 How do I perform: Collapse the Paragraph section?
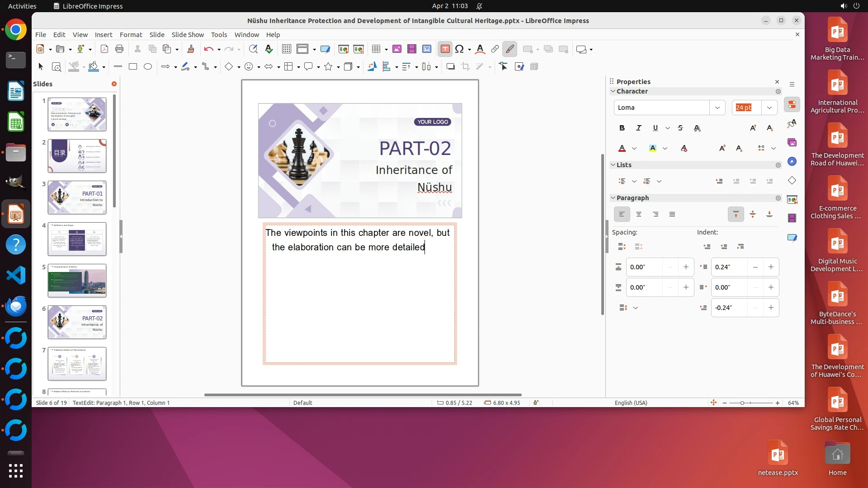point(613,198)
